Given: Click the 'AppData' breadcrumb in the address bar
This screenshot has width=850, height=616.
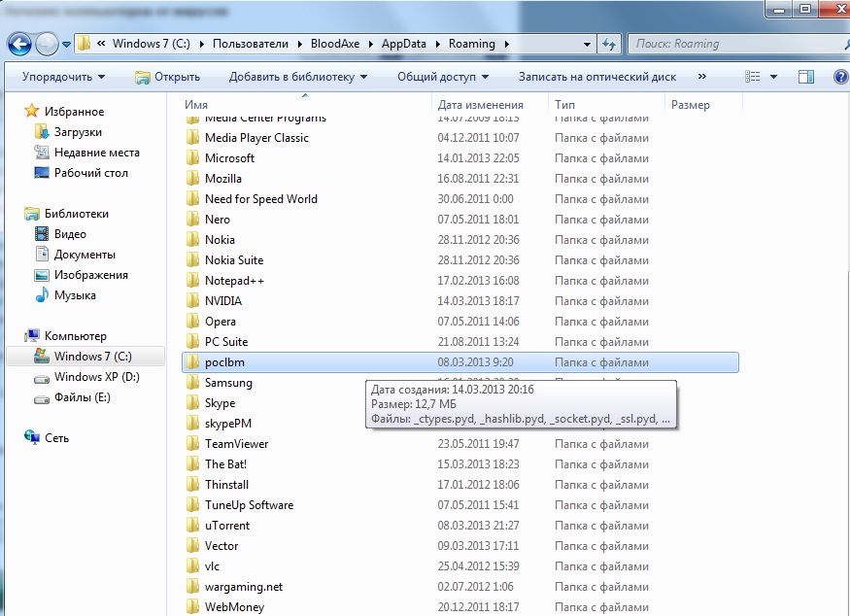Looking at the screenshot, I should pos(404,44).
